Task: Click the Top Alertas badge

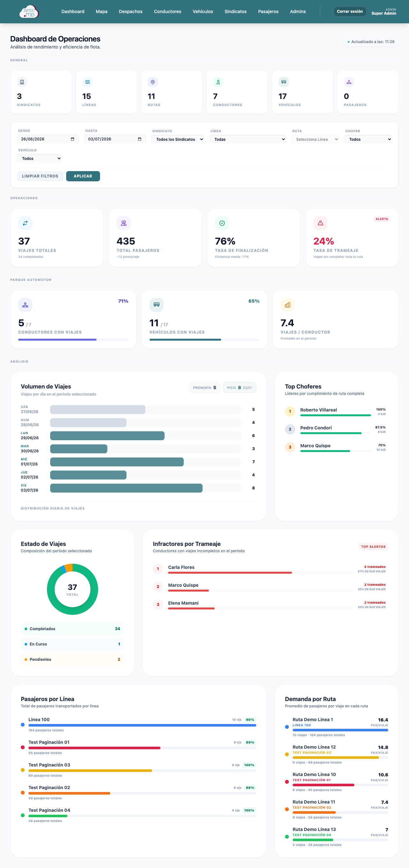Action: pyautogui.click(x=373, y=547)
